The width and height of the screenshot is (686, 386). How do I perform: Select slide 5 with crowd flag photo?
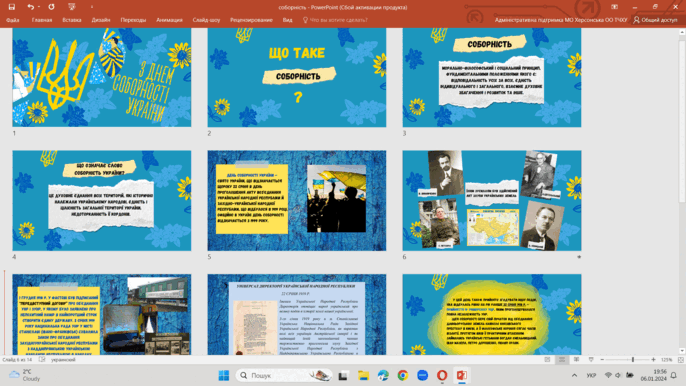(297, 200)
